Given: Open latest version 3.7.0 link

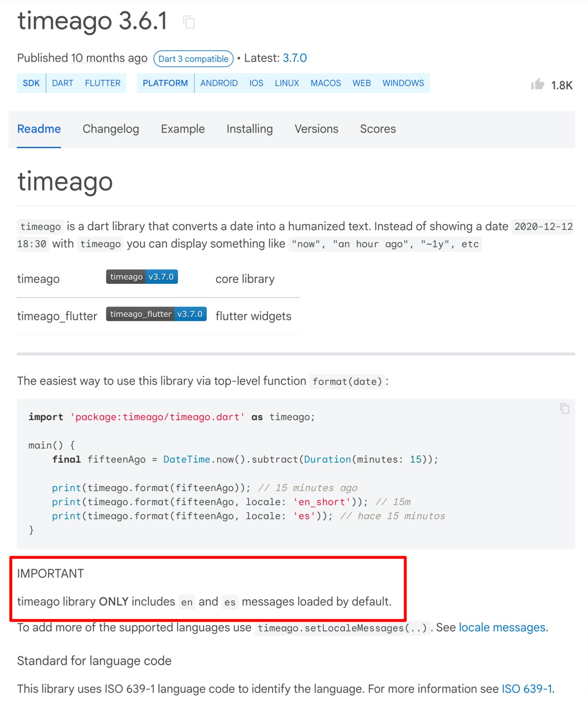Looking at the screenshot, I should [295, 58].
